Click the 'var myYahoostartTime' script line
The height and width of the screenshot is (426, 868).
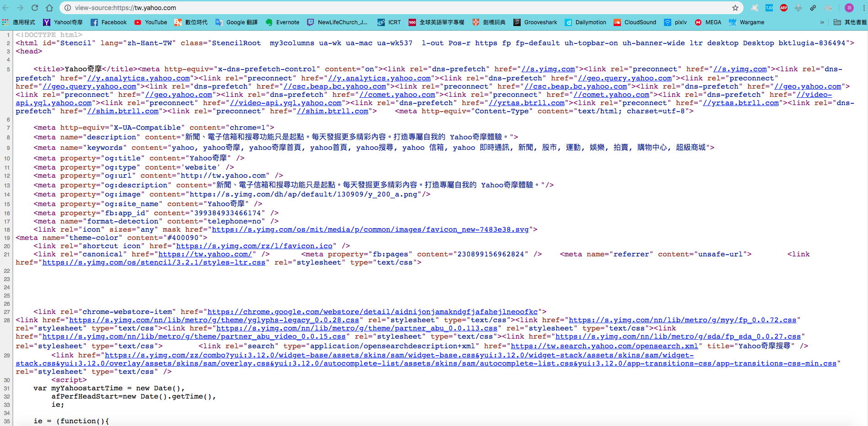pos(109,388)
